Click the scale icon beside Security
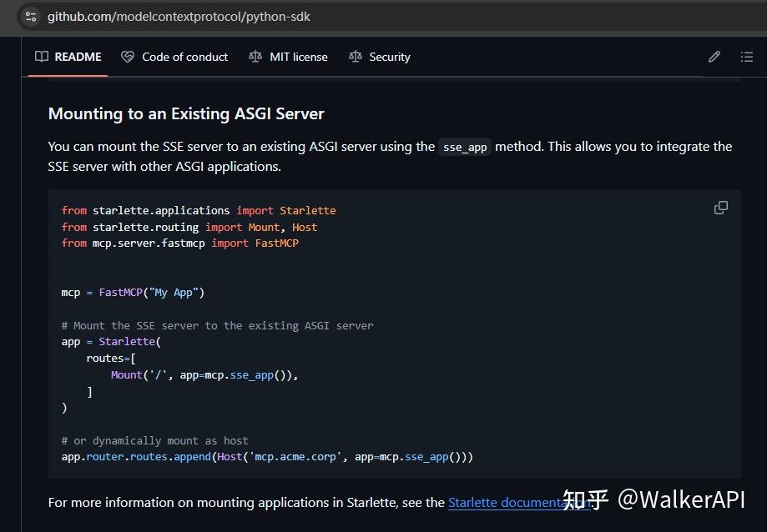 (355, 57)
